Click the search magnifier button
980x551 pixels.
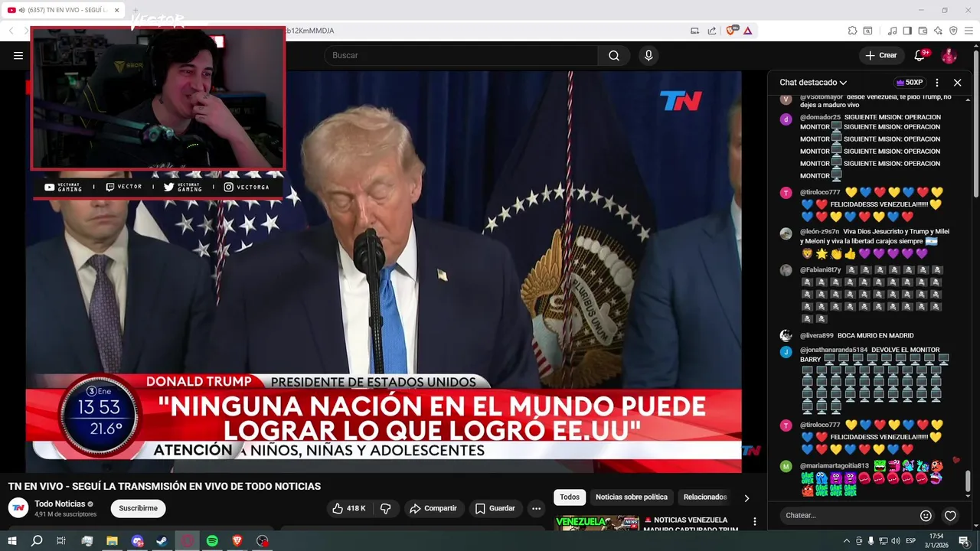point(614,55)
